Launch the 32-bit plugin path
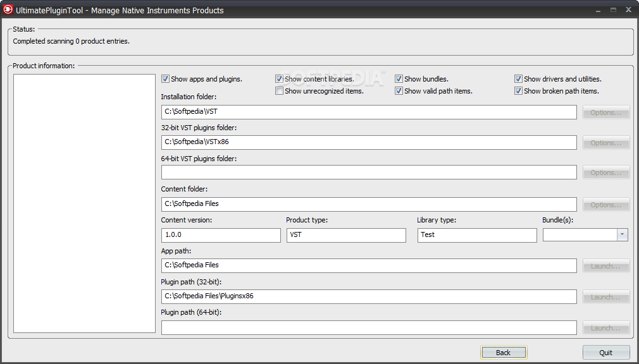Image resolution: width=639 pixels, height=364 pixels. [606, 297]
